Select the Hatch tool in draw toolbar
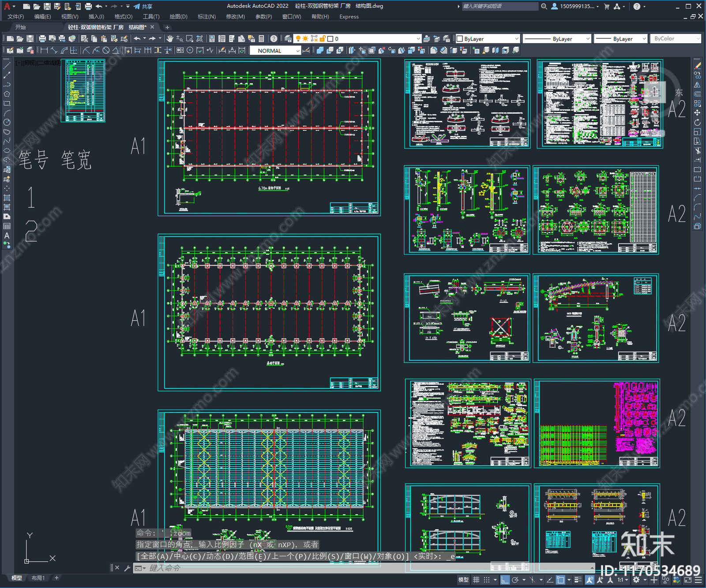 click(7, 198)
